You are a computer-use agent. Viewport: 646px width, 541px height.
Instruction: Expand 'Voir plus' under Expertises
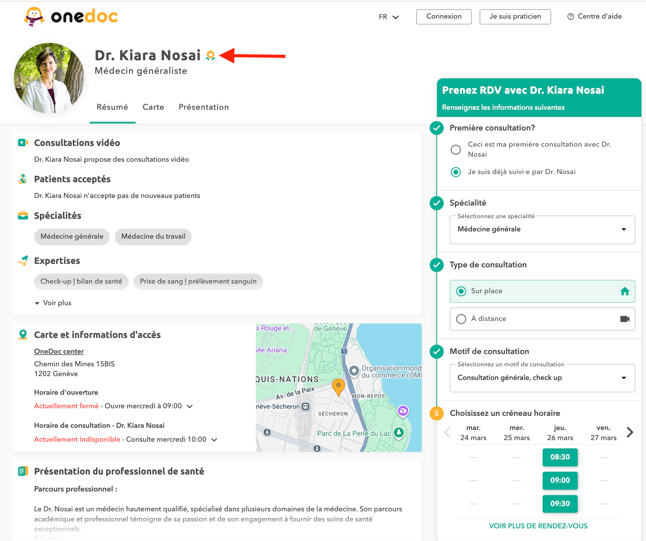click(x=53, y=303)
